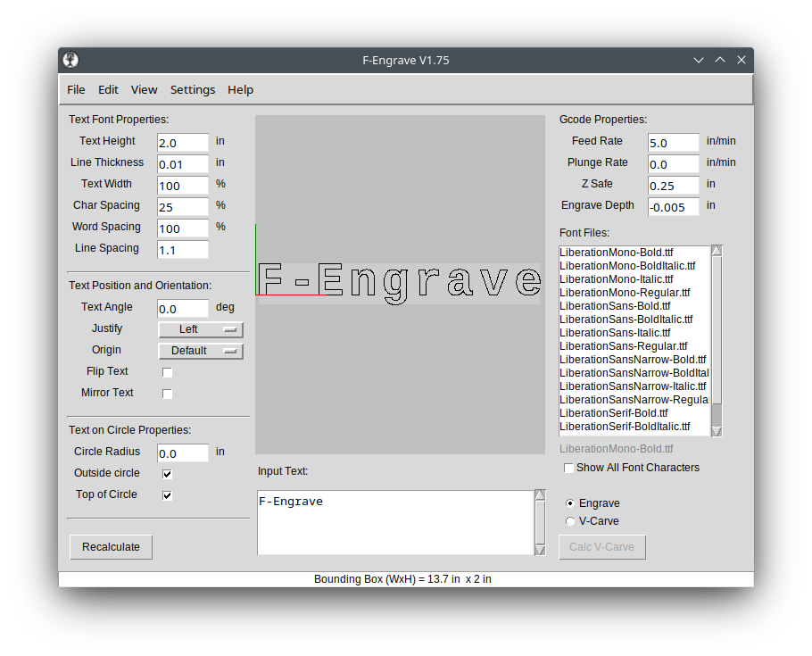Close the F-Engrave window
The width and height of the screenshot is (812, 656).
(x=741, y=60)
